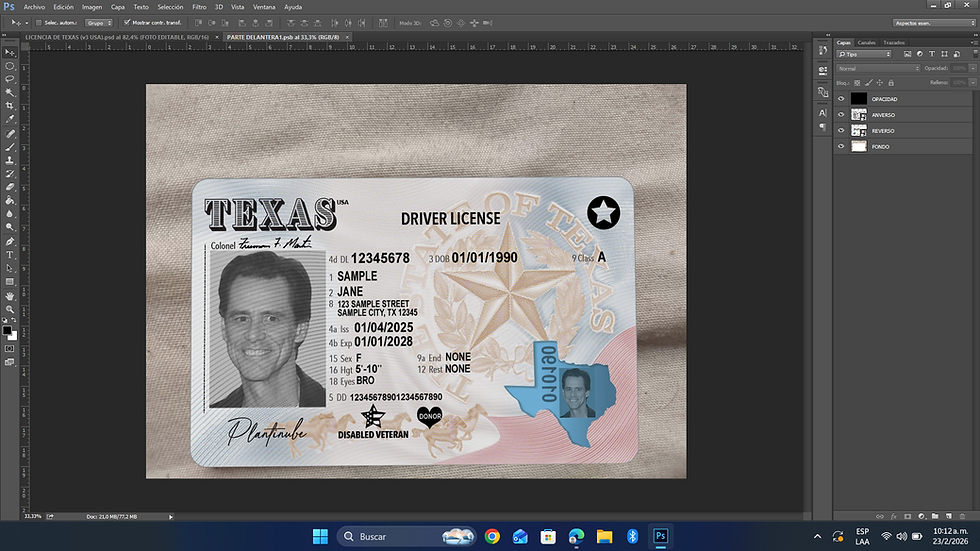Switch to the Canales tab

[x=866, y=42]
